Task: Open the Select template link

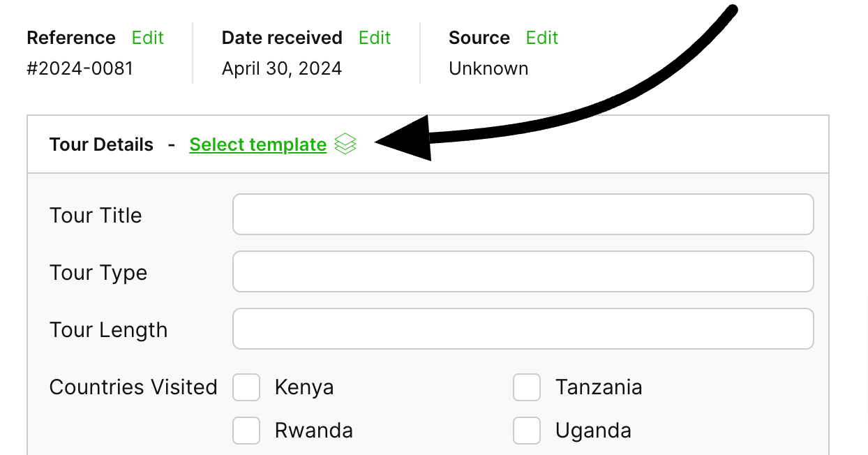Action: coord(257,144)
